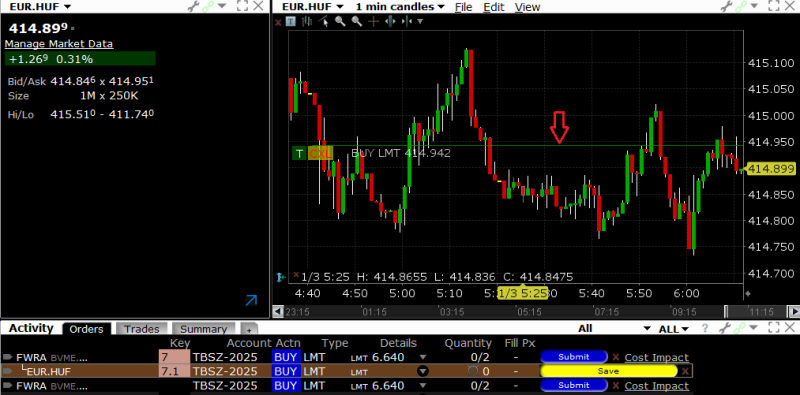The width and height of the screenshot is (800, 395).
Task: Click the chart scrollbar left arrow
Action: point(278,311)
